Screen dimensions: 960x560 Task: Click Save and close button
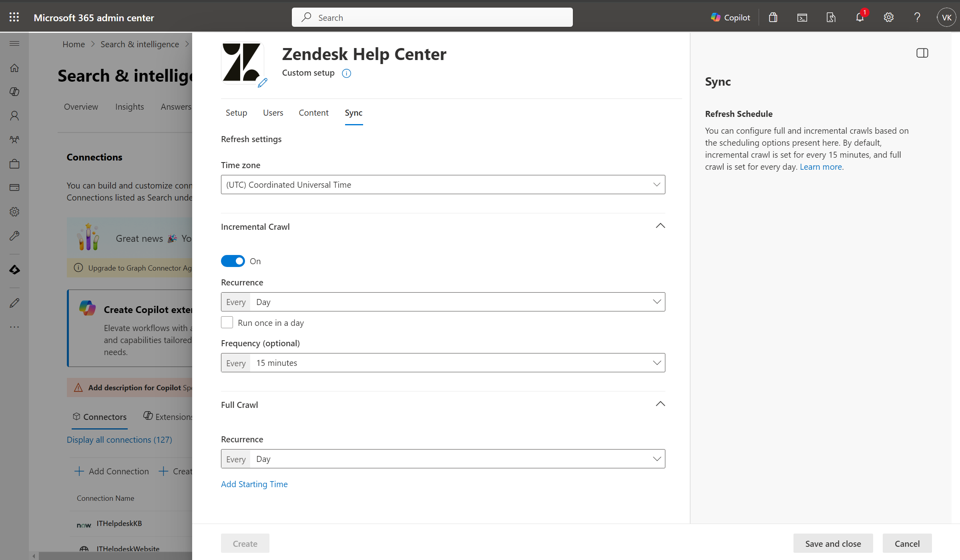pos(833,543)
